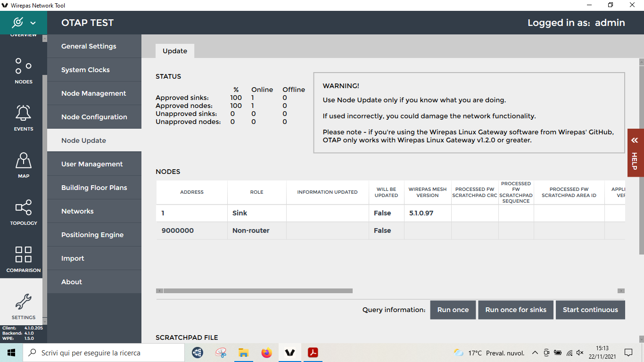The width and height of the screenshot is (644, 362).
Task: Click Run once for sinks
Action: (516, 310)
